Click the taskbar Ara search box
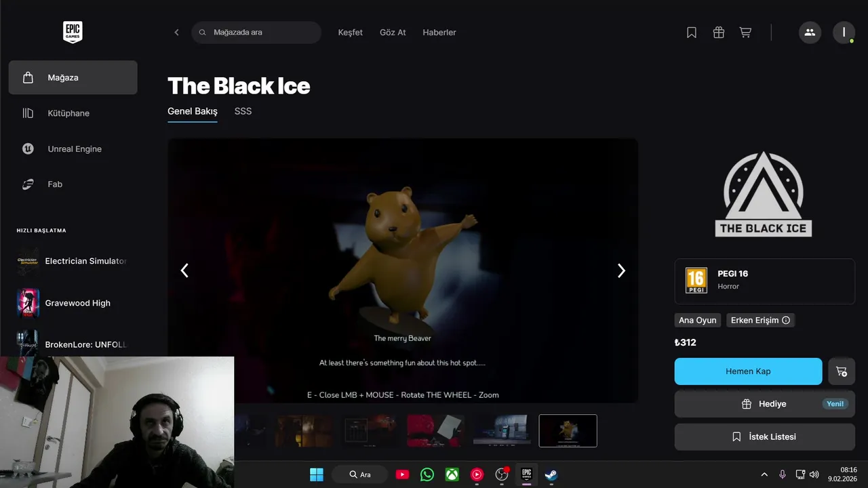This screenshot has width=868, height=488. coord(360,474)
